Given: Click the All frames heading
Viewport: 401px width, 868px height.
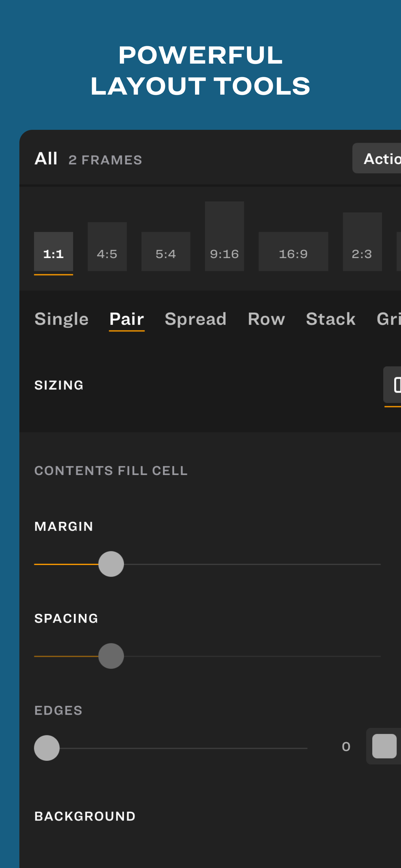Looking at the screenshot, I should (46, 158).
